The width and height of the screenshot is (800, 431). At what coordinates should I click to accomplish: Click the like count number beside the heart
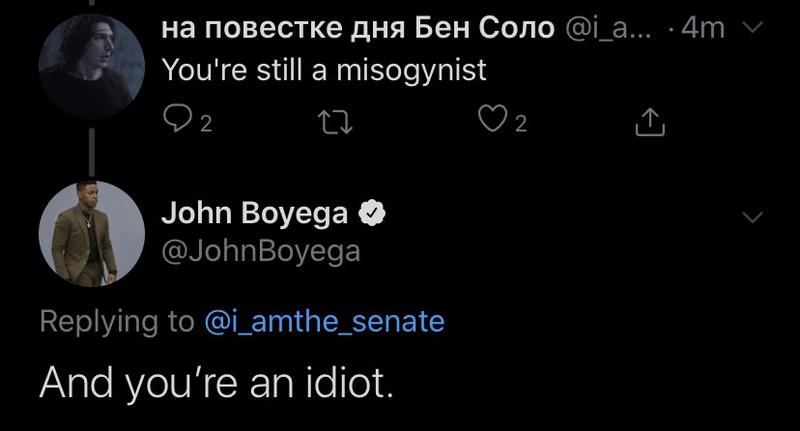pyautogui.click(x=520, y=124)
